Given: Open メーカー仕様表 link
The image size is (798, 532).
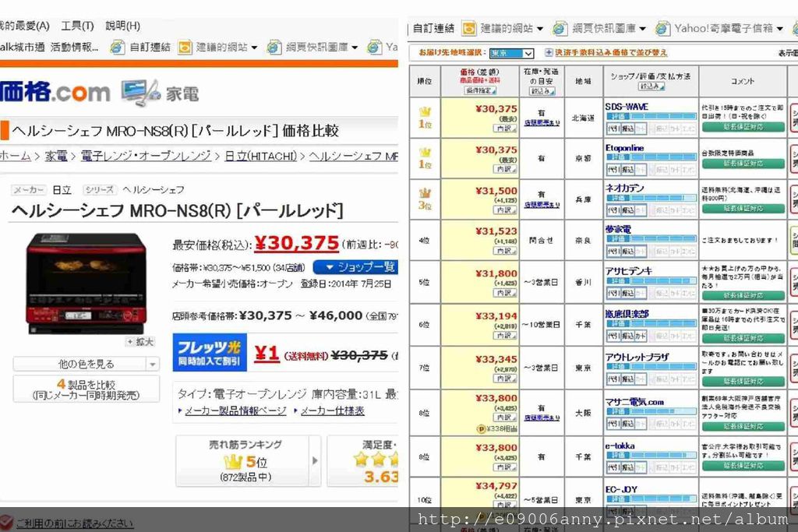Looking at the screenshot, I should [x=332, y=410].
